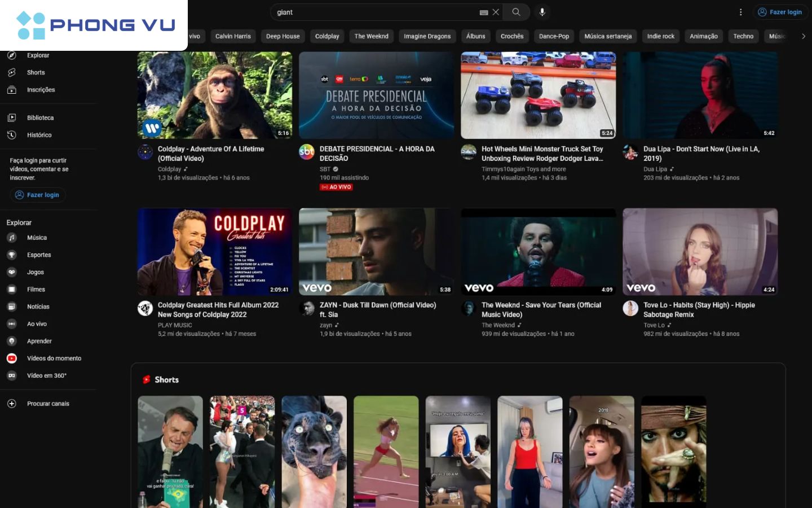Open the PLAY MUSIC channel avatar
This screenshot has width=812, height=508.
point(145,308)
